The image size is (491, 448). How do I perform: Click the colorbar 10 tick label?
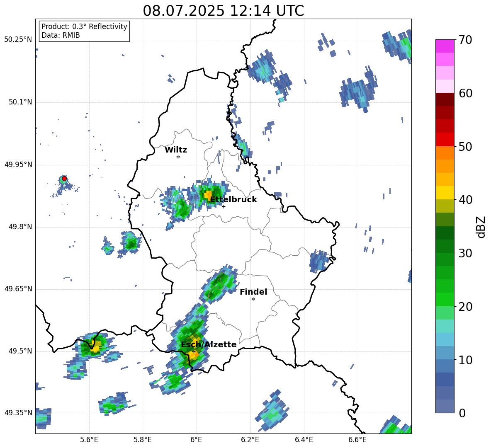(465, 360)
